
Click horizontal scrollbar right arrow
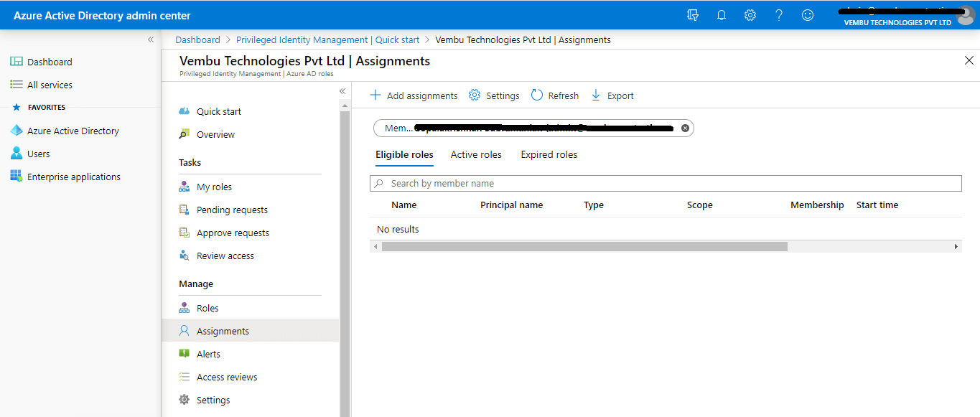(x=956, y=246)
